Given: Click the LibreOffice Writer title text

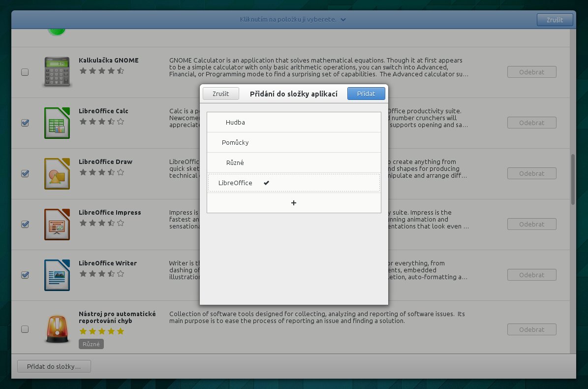Looking at the screenshot, I should click(108, 263).
